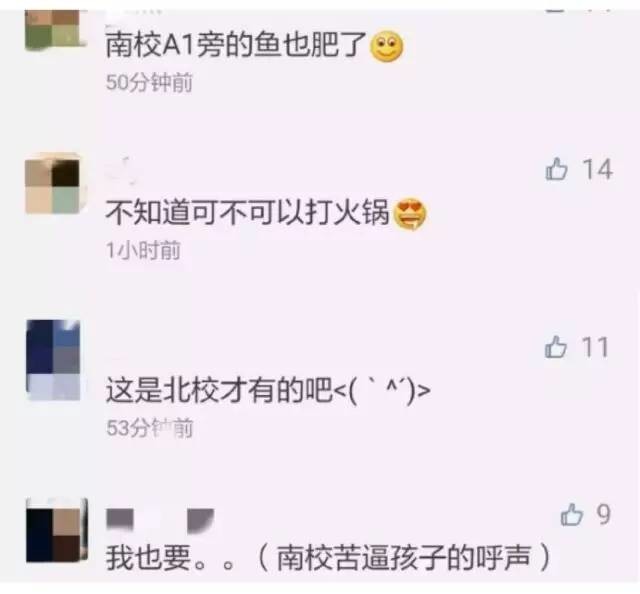Image resolution: width=640 pixels, height=594 pixels.
Task: Tap the thumbs-up icon beside 9
Action: click(571, 514)
